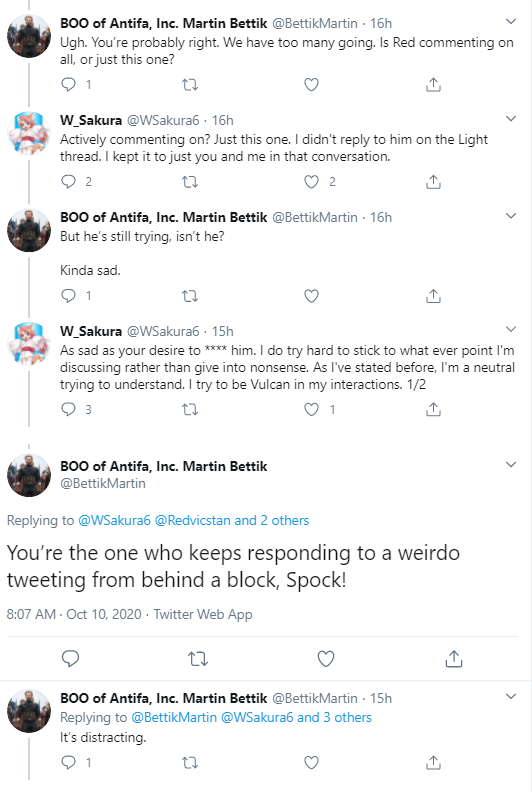Open options chevron on 'It's distracting.' tweet
Image resolution: width=532 pixels, height=792 pixels.
[511, 697]
